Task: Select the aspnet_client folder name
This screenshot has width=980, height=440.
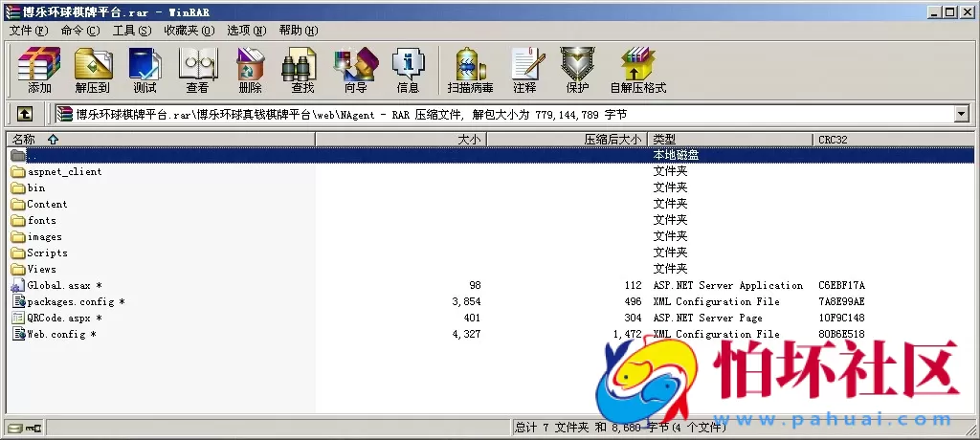Action: pos(64,171)
